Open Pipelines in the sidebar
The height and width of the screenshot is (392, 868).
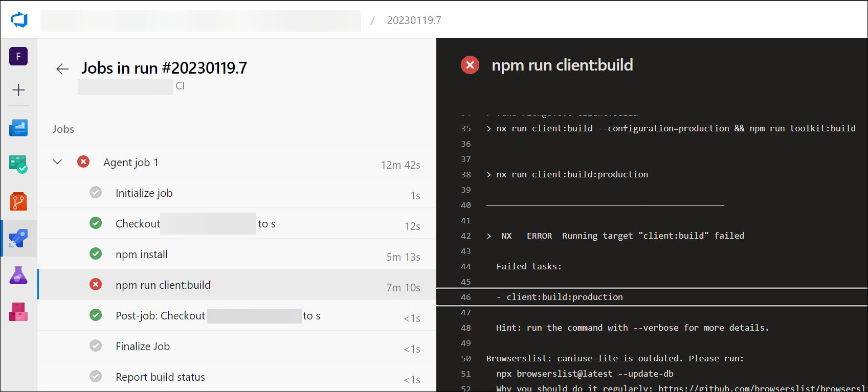(x=18, y=238)
